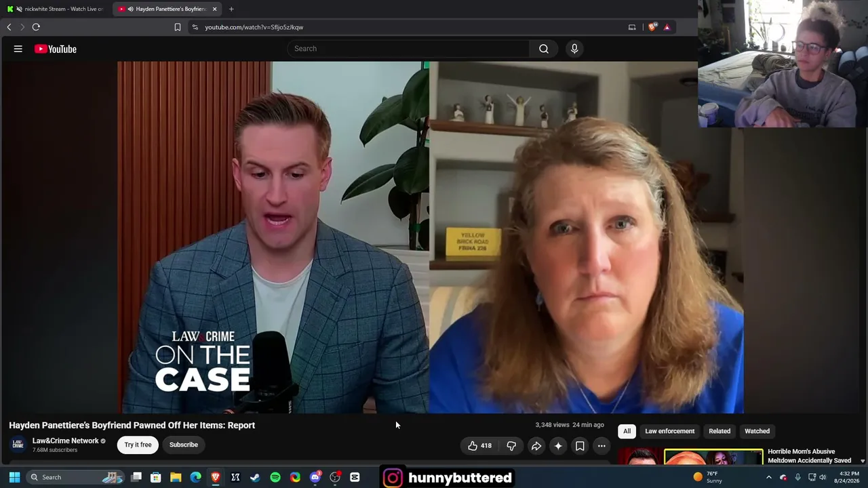
Task: Focus the YouTube search field
Action: (x=408, y=49)
